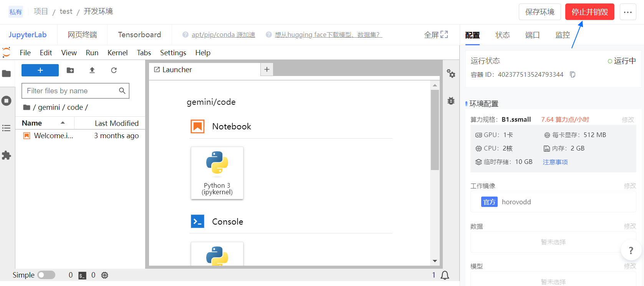The height and width of the screenshot is (286, 644).
Task: Open the more options ellipsis menu
Action: [627, 12]
